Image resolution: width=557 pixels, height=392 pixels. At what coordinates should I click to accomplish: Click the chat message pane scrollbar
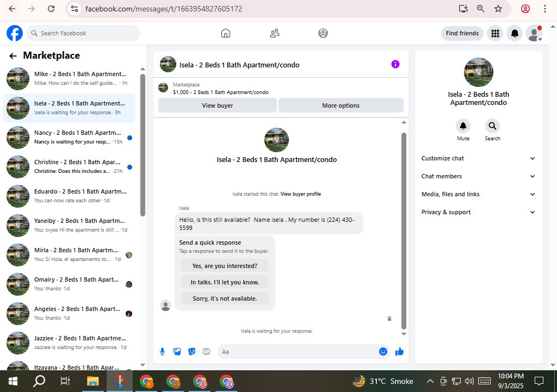404,231
